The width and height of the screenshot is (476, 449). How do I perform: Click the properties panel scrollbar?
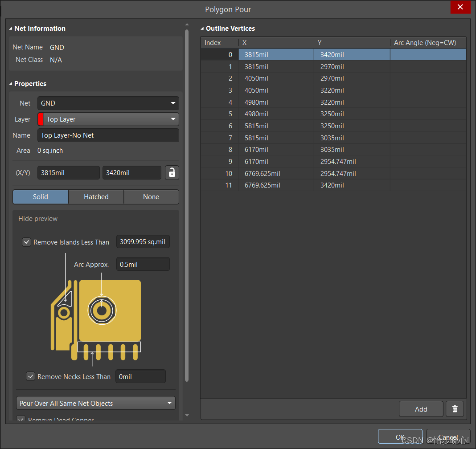point(187,205)
